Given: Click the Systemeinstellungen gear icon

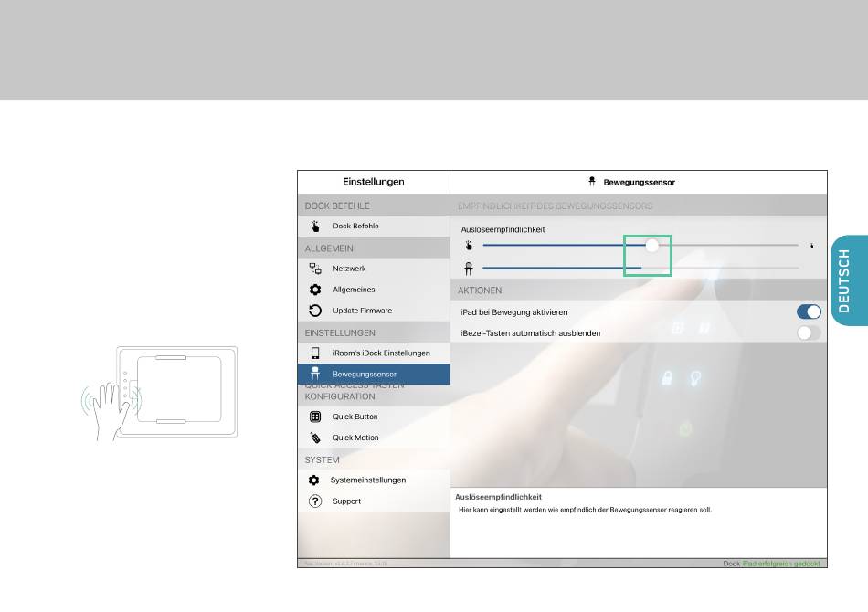Looking at the screenshot, I should tap(314, 480).
